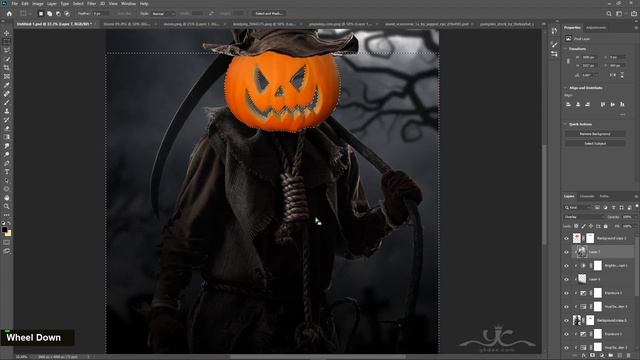The width and height of the screenshot is (640, 360).
Task: Hide Layer 4 with eye icon
Action: (566, 280)
